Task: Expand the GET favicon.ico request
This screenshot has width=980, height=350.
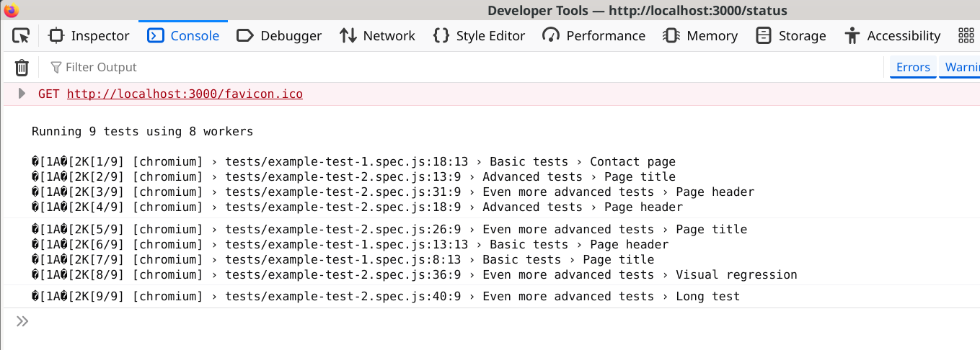Action: (x=22, y=94)
